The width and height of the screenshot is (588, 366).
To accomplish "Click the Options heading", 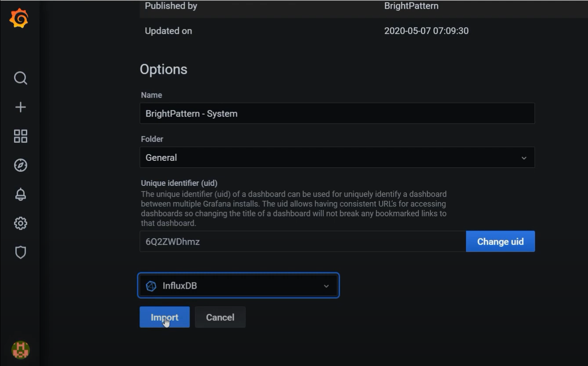I will [164, 69].
